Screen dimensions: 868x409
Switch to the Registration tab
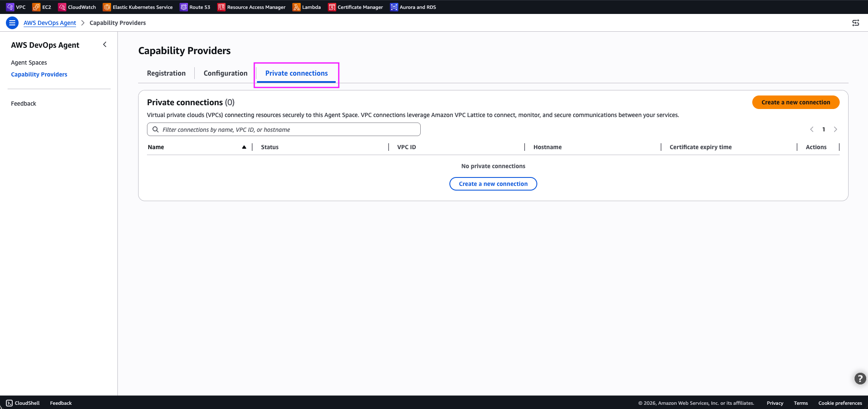coord(166,73)
